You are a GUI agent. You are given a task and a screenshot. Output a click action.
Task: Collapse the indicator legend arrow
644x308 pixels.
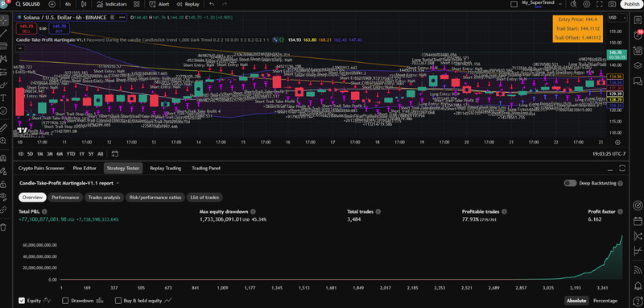(19, 48)
